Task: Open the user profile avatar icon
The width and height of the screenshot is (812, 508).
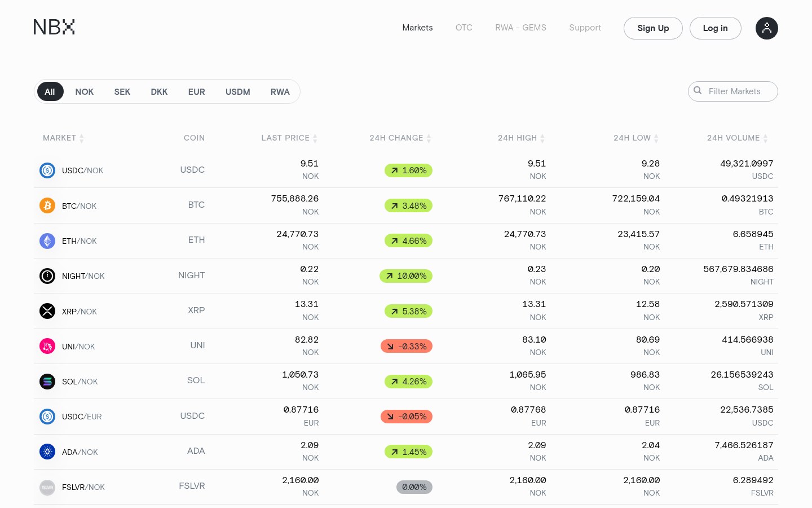Action: (x=766, y=28)
